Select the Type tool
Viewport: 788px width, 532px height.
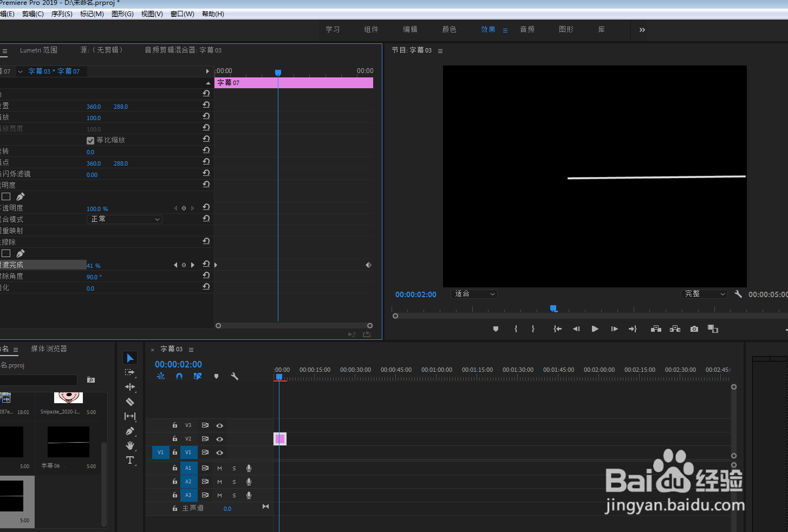tap(130, 460)
